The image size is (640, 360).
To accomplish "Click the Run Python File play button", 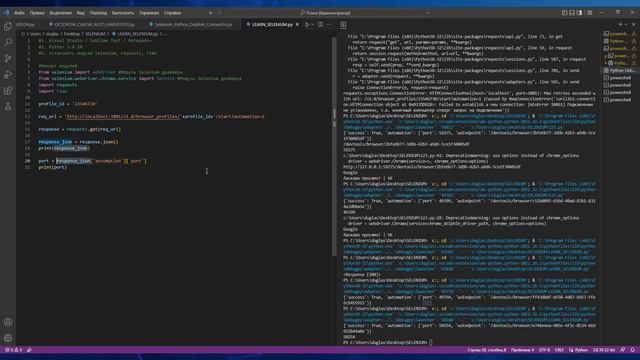I will 307,24.
